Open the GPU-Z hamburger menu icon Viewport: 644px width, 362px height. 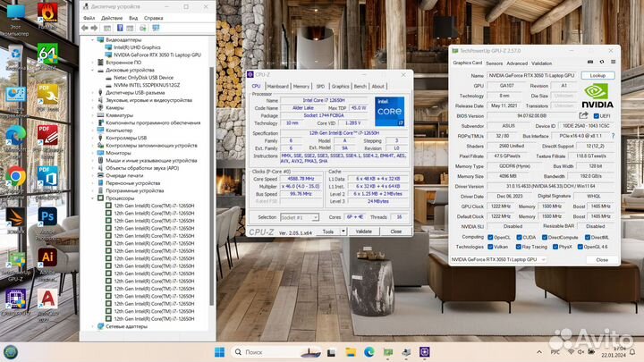coord(614,62)
